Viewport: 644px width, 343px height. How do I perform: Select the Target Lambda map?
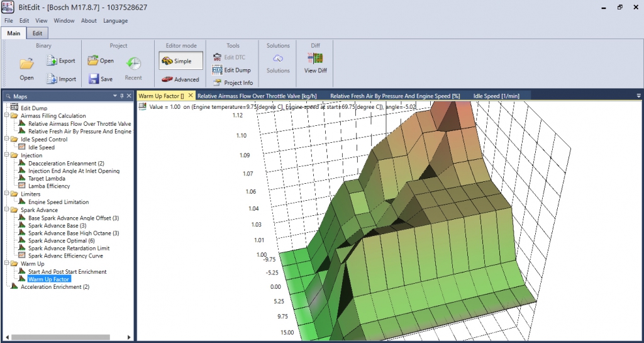click(47, 178)
